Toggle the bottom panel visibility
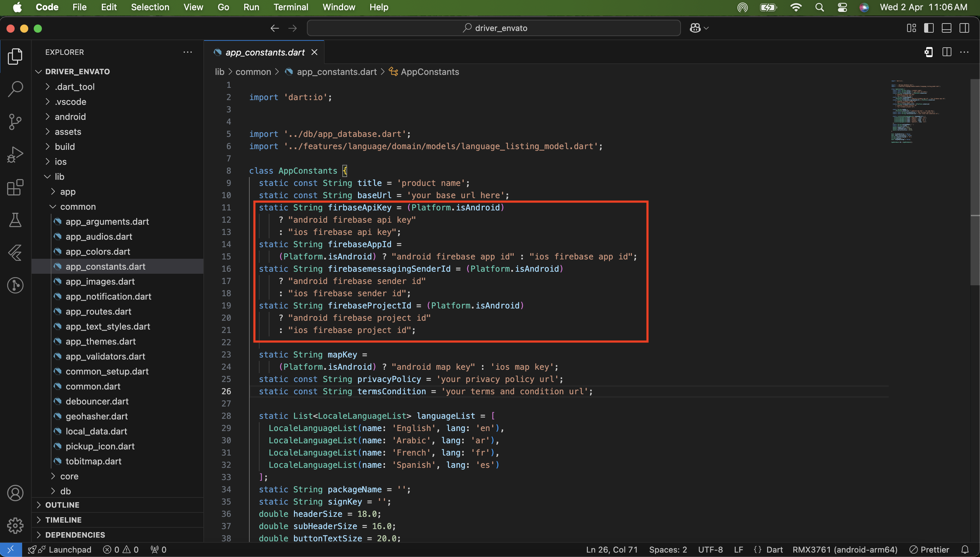This screenshot has width=980, height=557. pyautogui.click(x=946, y=28)
